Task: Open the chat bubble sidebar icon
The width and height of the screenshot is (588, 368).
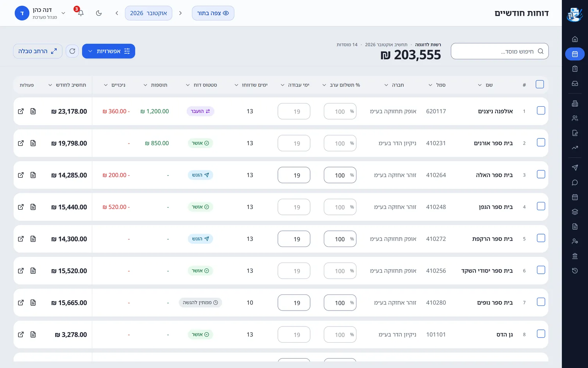Action: [575, 183]
